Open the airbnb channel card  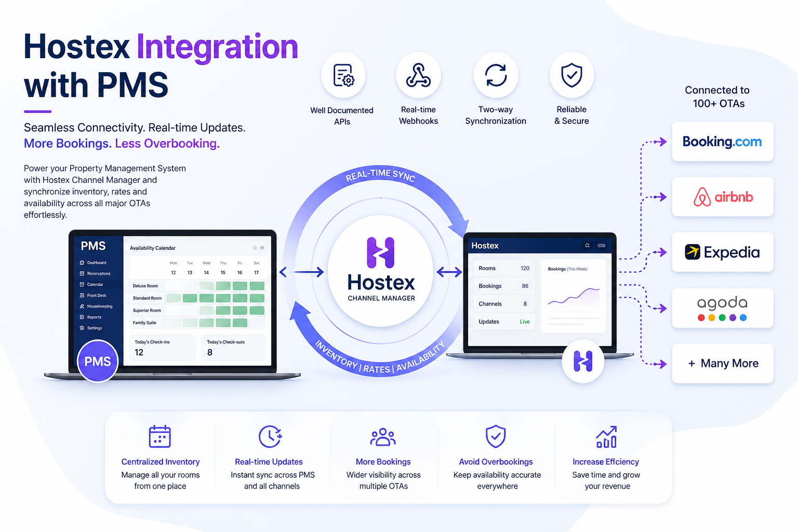[x=722, y=197]
